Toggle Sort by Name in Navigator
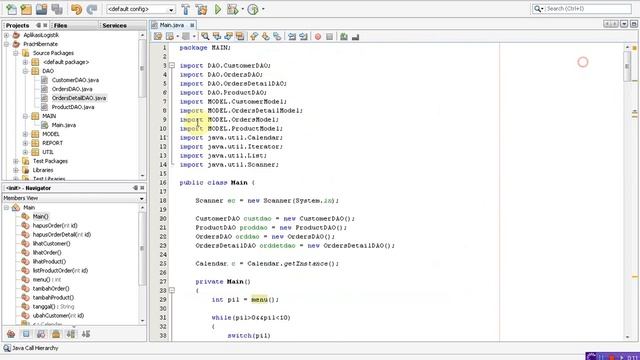 (71, 334)
